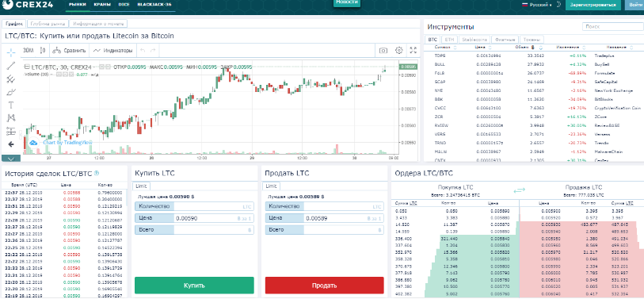Toggle chart fullscreen mode
This screenshot has height=299, width=644.
point(413,51)
